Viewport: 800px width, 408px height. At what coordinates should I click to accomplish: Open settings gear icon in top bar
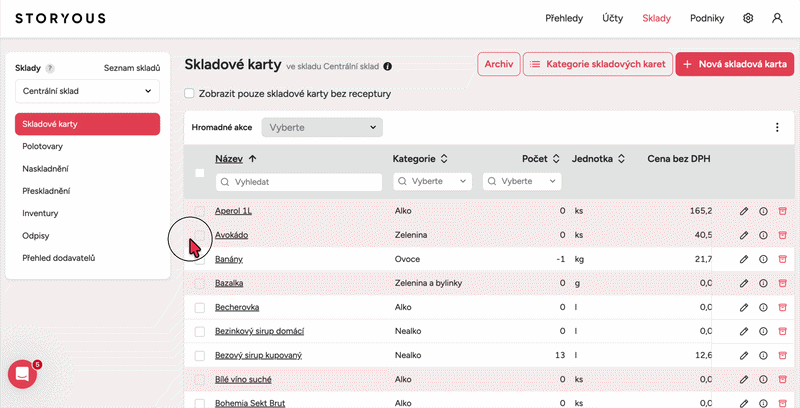(748, 18)
